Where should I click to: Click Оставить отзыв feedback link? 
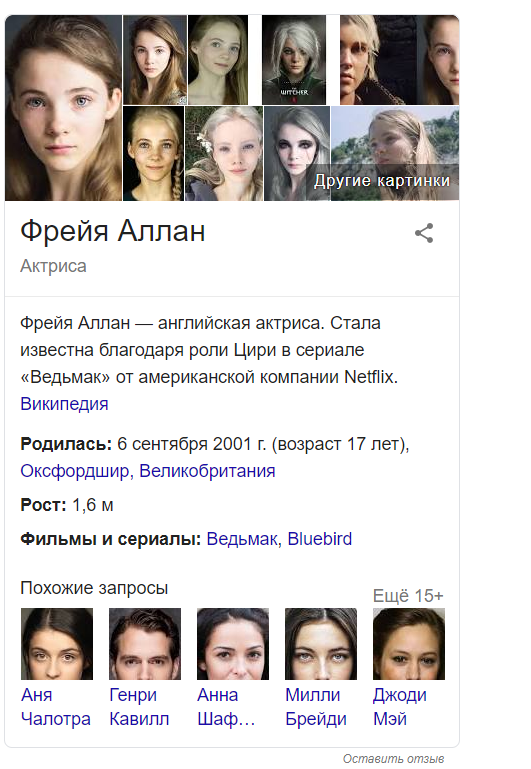[x=393, y=759]
